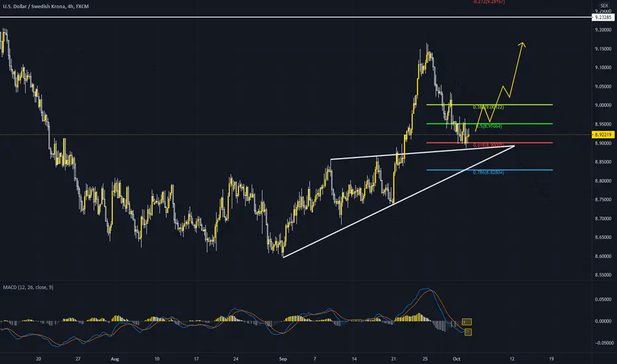Click the current price label 8.92219
Image resolution: width=617 pixels, height=364 pixels.
603,134
